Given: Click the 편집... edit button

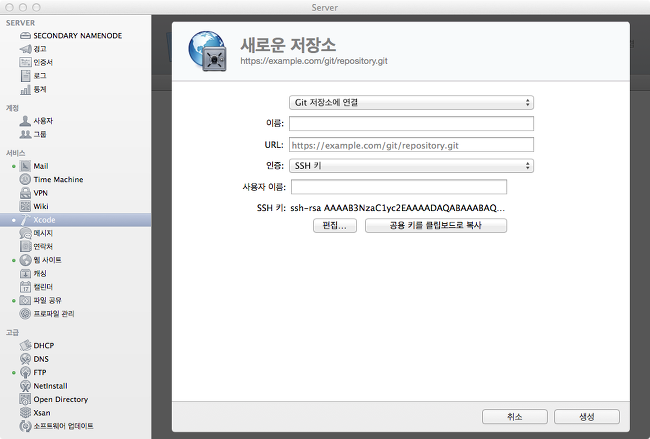Looking at the screenshot, I should (335, 226).
